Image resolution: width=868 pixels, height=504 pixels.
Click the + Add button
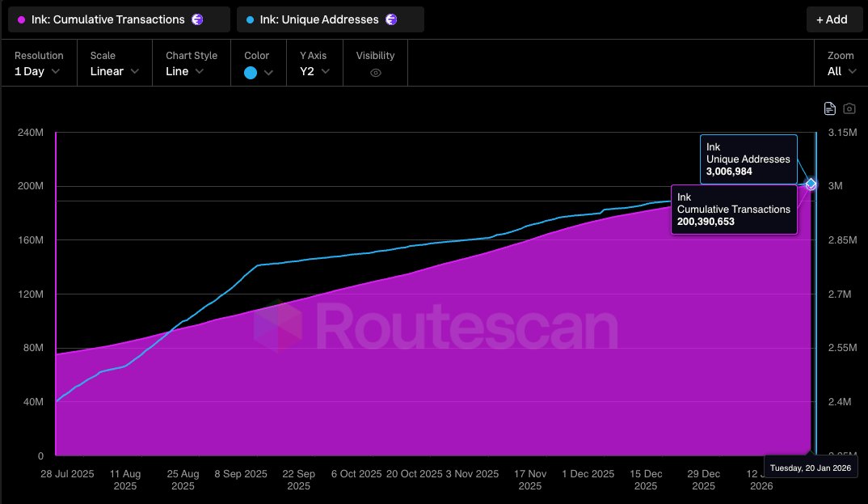(834, 19)
